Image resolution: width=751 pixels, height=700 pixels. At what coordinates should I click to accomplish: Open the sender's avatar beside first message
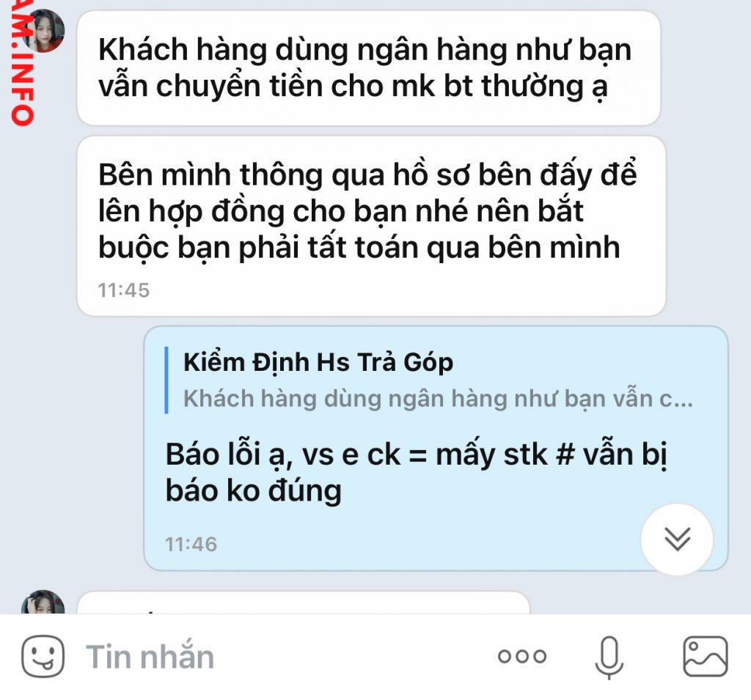(x=43, y=30)
